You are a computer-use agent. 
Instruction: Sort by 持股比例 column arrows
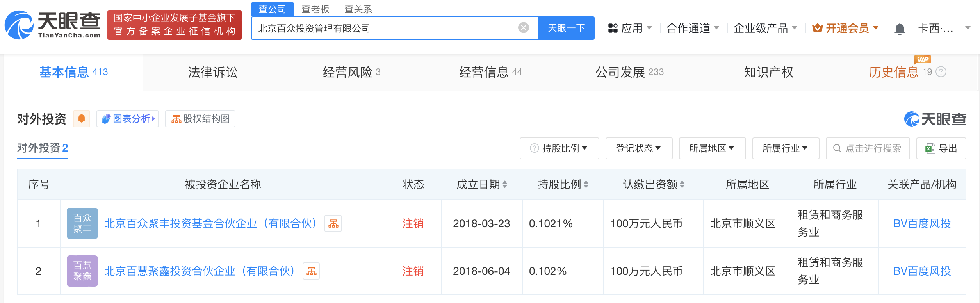(586, 184)
